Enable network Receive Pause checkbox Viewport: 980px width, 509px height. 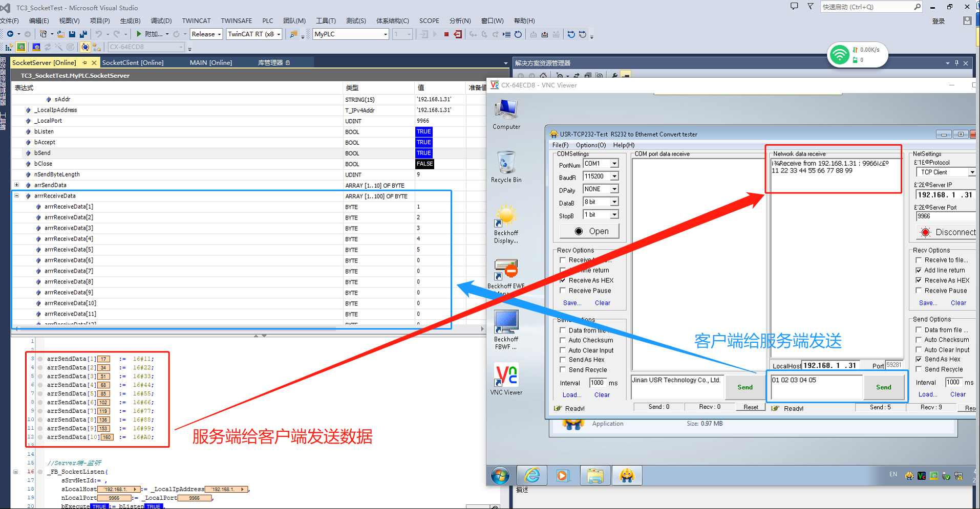(x=919, y=291)
